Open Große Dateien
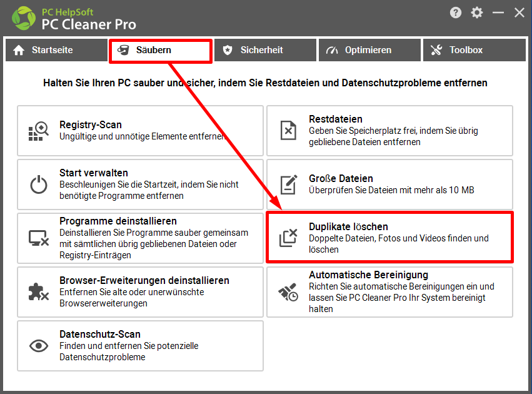The height and width of the screenshot is (394, 532). tap(389, 184)
